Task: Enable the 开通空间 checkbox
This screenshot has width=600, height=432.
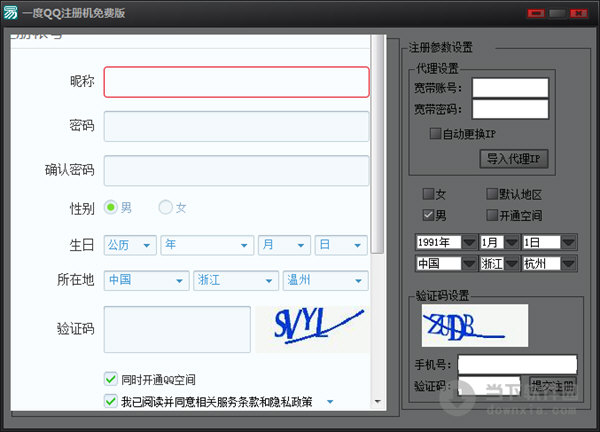Action: (x=492, y=215)
